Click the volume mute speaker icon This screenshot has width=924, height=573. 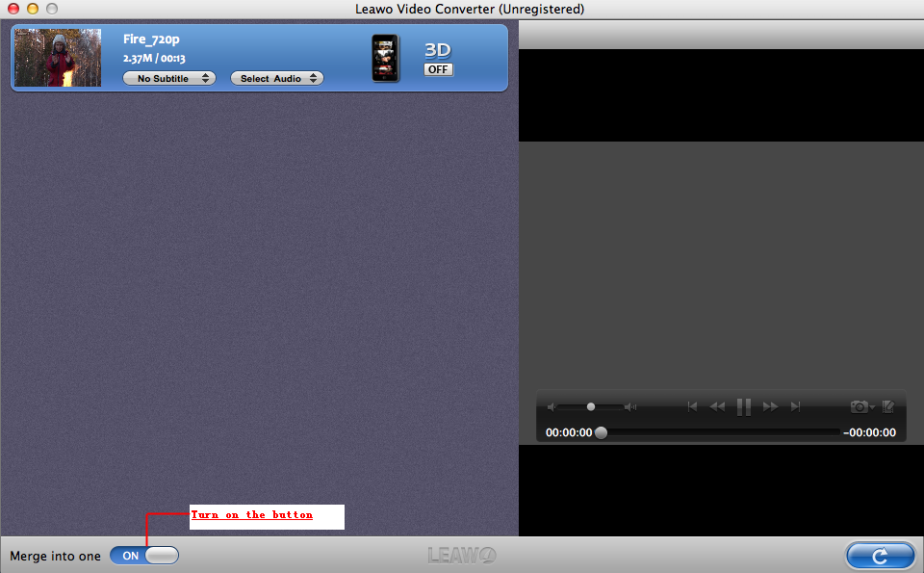click(552, 406)
